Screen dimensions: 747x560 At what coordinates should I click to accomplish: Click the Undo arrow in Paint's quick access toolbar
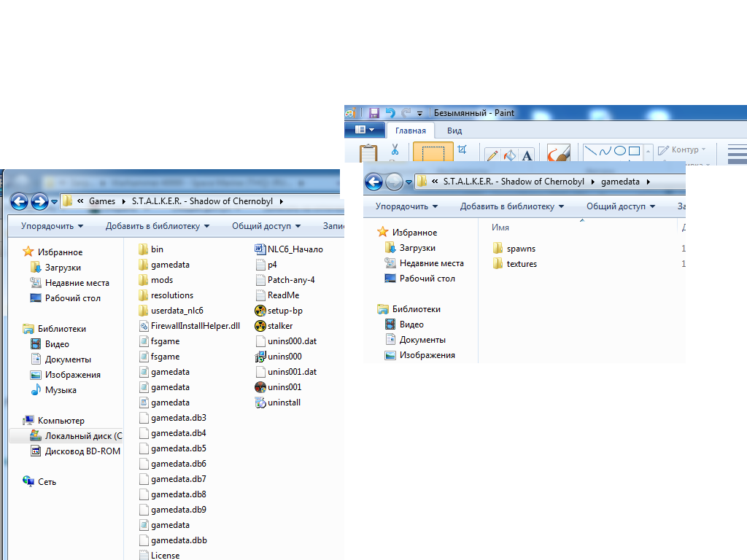[390, 113]
